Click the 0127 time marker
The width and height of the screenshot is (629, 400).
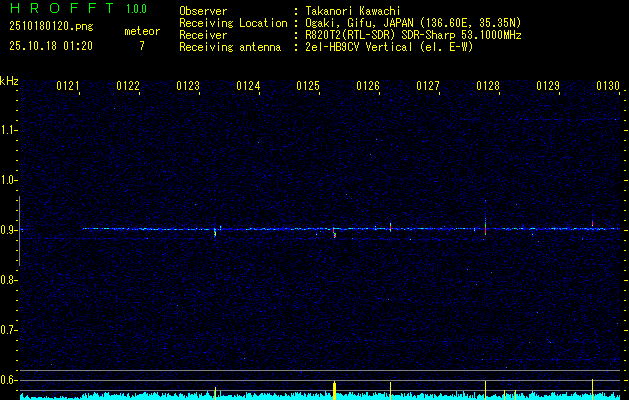(428, 86)
